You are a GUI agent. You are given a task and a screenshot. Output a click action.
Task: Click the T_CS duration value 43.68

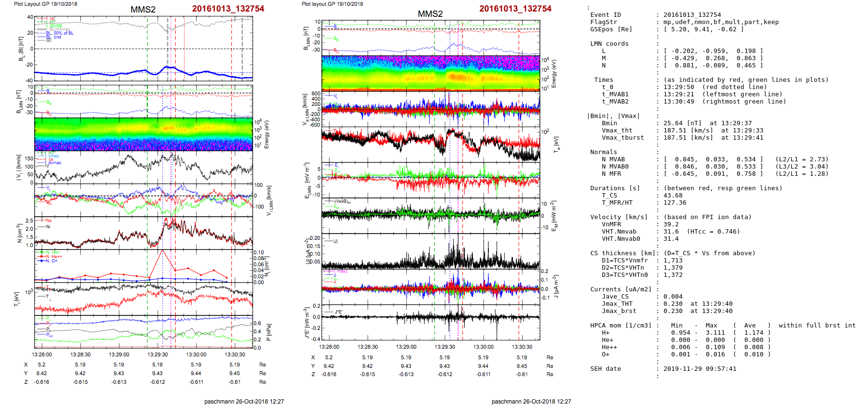(x=673, y=196)
